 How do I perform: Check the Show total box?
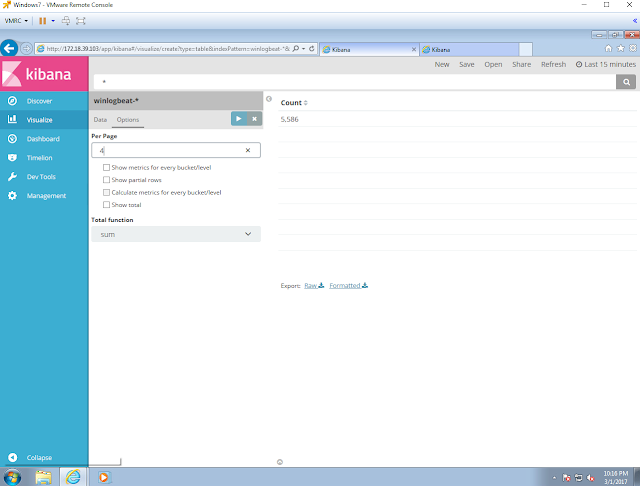pos(107,204)
